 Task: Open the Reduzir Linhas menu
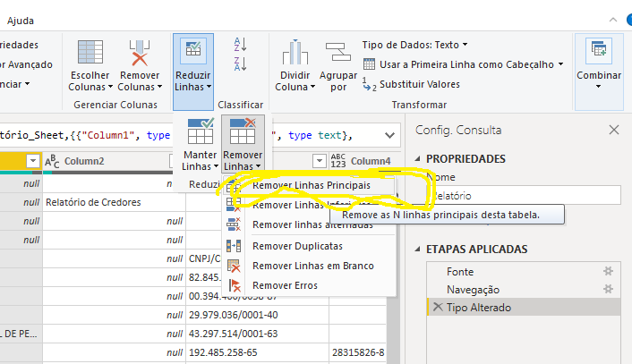click(193, 72)
